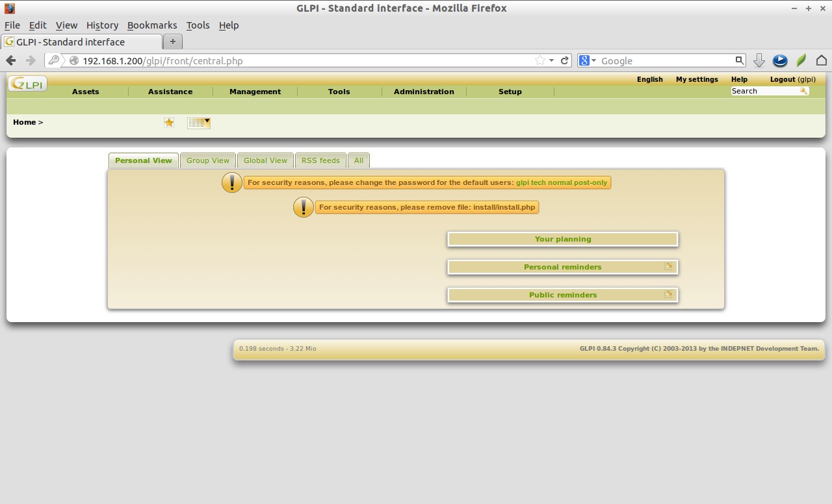Screen dimensions: 832x504
Task: Focus the GLPI Search input field
Action: [764, 92]
